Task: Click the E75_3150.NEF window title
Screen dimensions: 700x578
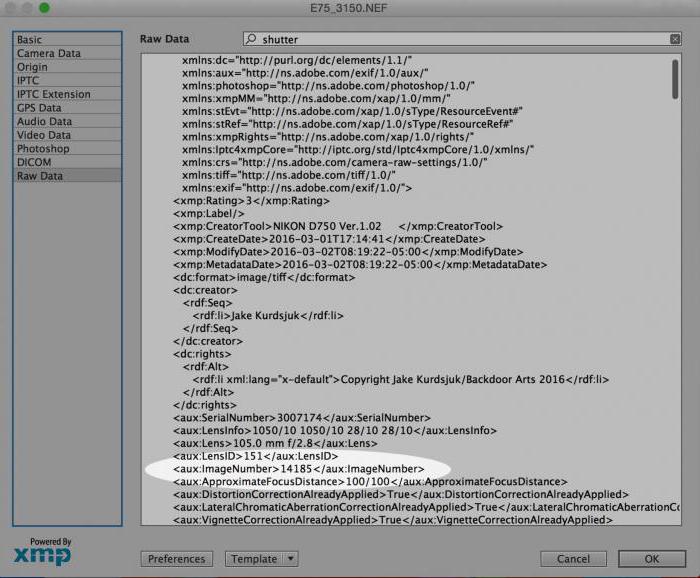Action: (x=349, y=8)
